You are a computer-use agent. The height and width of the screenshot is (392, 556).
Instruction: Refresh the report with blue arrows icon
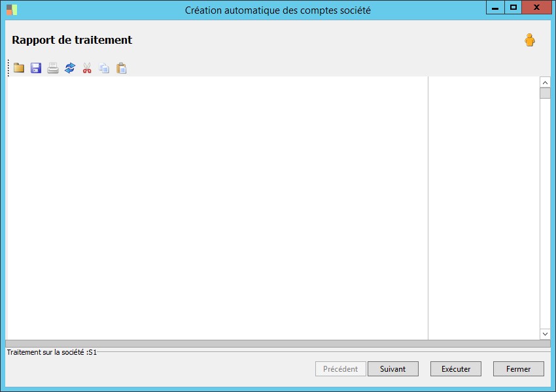pyautogui.click(x=70, y=68)
